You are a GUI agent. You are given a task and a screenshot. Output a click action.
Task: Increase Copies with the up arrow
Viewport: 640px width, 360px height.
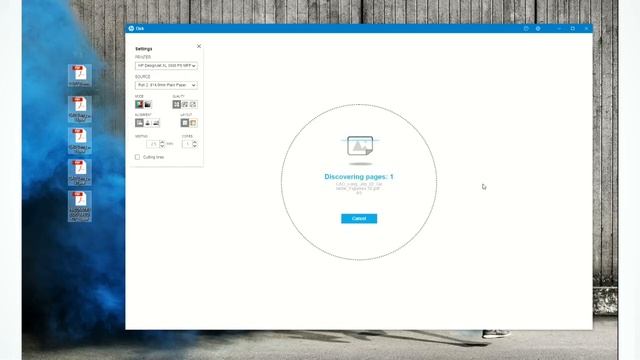coord(194,142)
